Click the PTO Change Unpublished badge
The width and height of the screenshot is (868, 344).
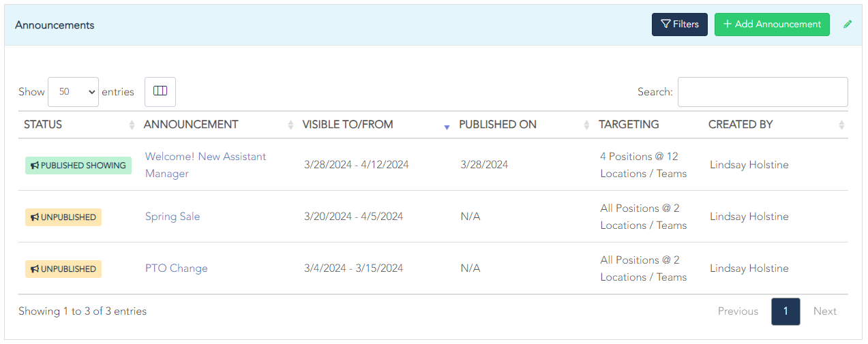pos(63,269)
